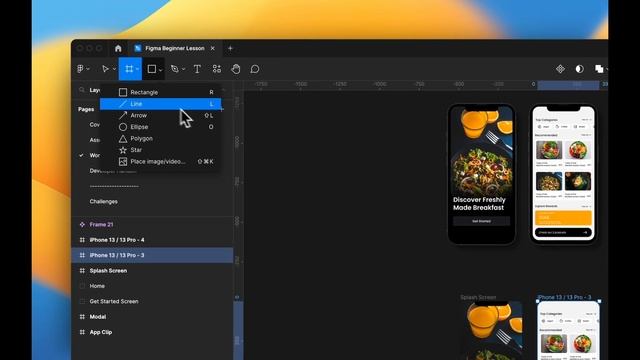Click the layers search magnifier icon
Screen dimensions: 640x360
coord(82,90)
